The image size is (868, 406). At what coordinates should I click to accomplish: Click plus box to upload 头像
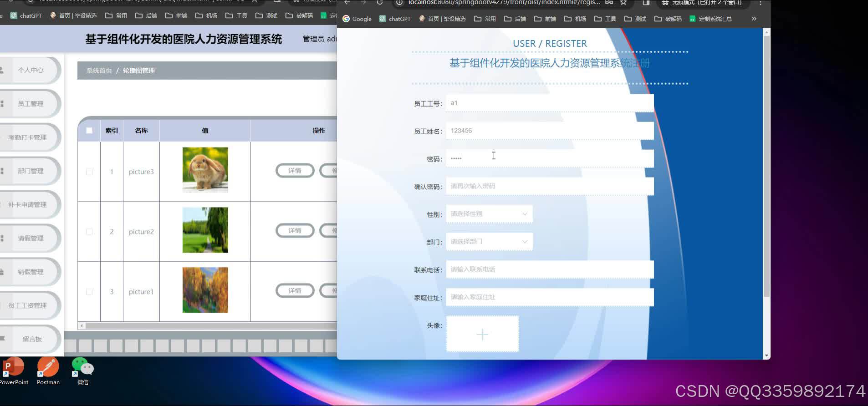[482, 334]
